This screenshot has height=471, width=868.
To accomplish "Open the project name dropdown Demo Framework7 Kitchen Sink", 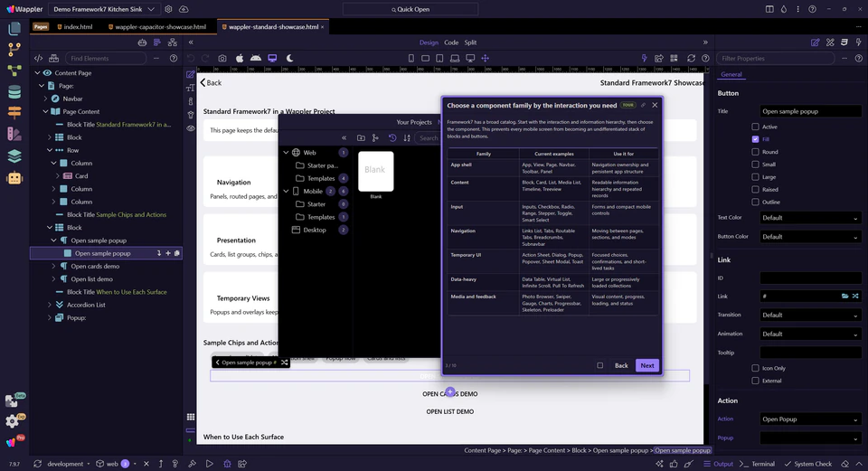I will coord(103,9).
